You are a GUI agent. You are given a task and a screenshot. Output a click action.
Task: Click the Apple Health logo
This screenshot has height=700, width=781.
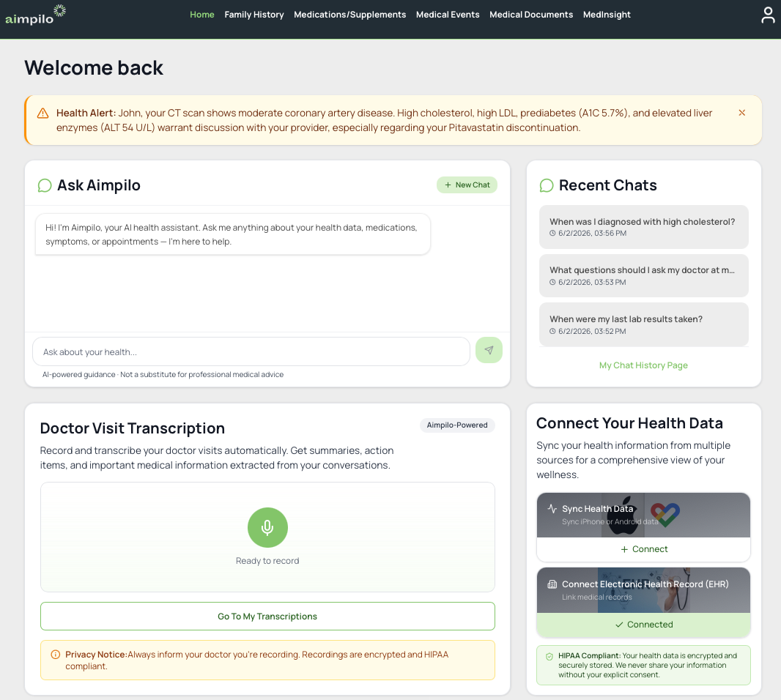tap(623, 515)
